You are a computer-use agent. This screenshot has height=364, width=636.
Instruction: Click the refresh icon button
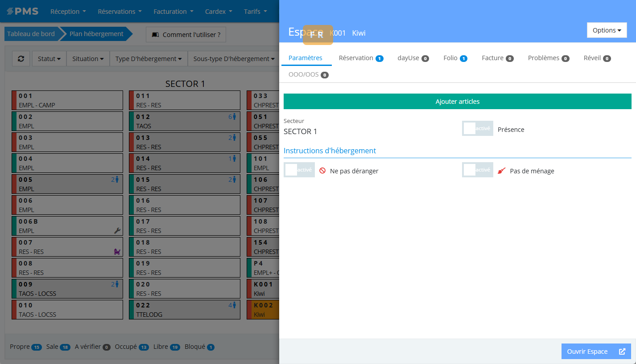[x=21, y=59]
